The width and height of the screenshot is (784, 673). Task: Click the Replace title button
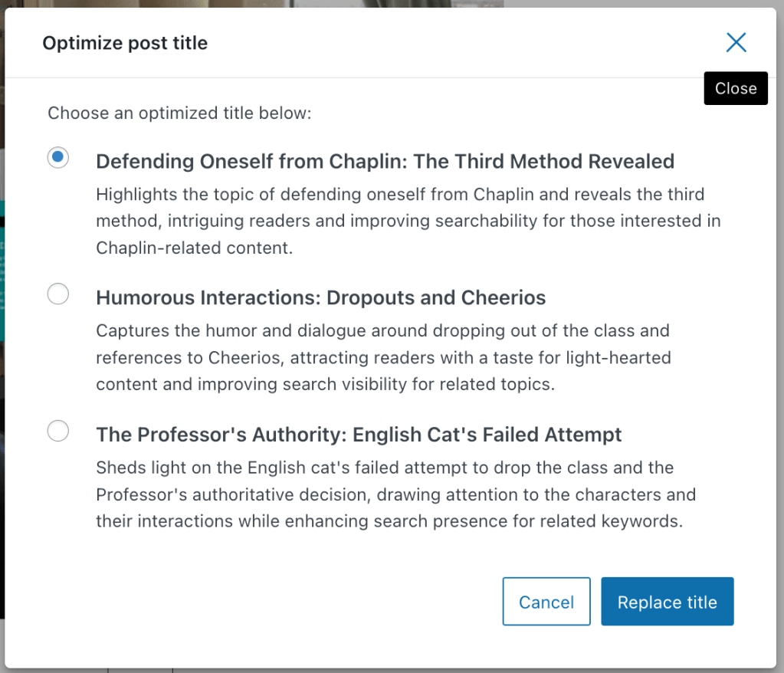click(667, 602)
